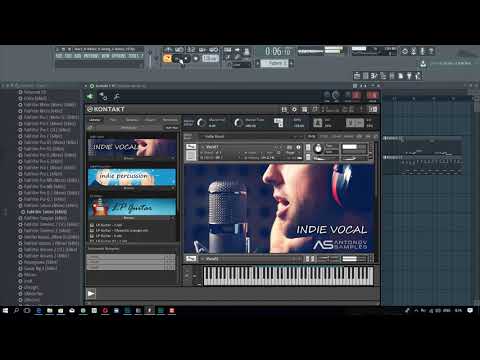Screen dimensions: 480x360
Task: Switch to Automation tab in Kontakt browser
Action: (170, 120)
